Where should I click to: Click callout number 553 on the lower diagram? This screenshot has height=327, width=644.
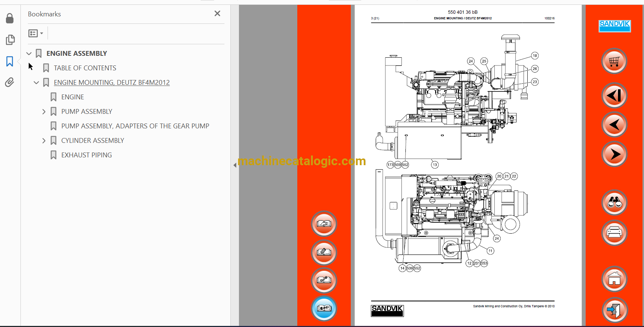(484, 263)
